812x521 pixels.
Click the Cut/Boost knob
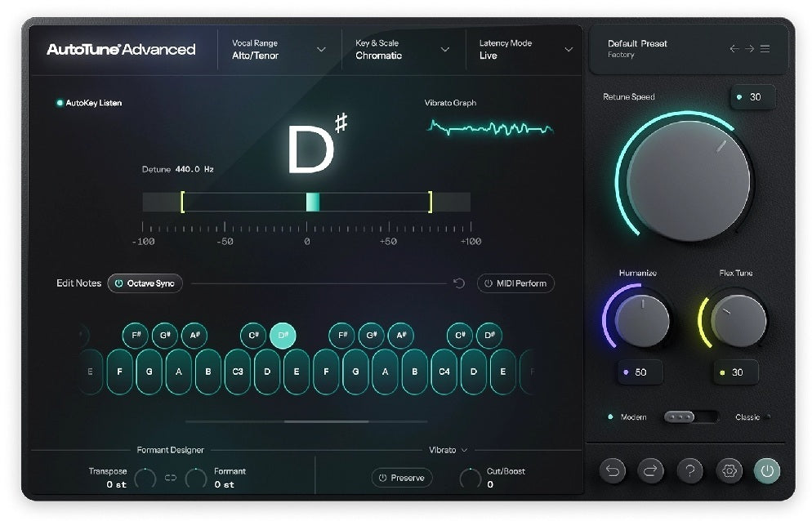point(471,478)
